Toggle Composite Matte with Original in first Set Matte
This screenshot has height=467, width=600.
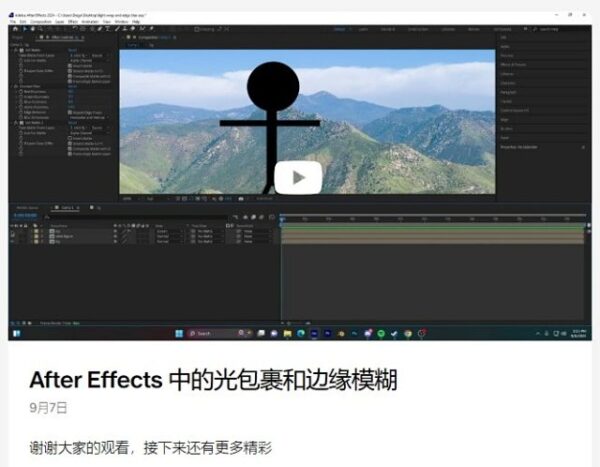(x=70, y=76)
